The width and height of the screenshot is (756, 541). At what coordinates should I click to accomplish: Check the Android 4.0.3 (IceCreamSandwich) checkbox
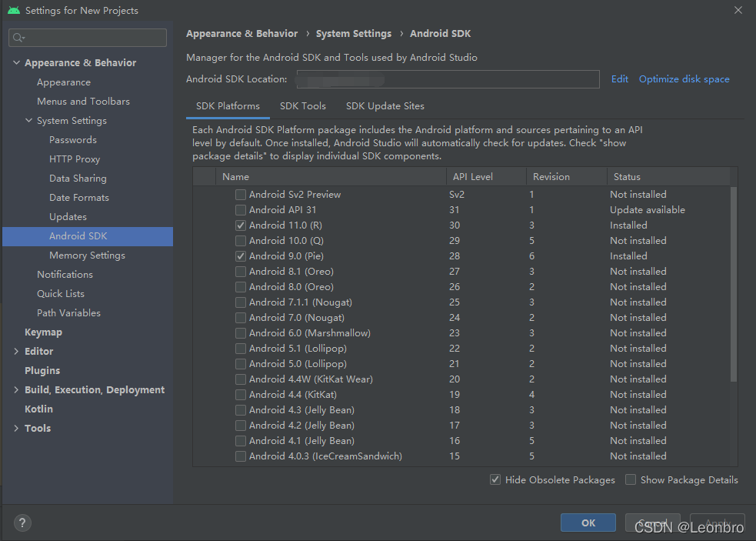click(x=241, y=456)
